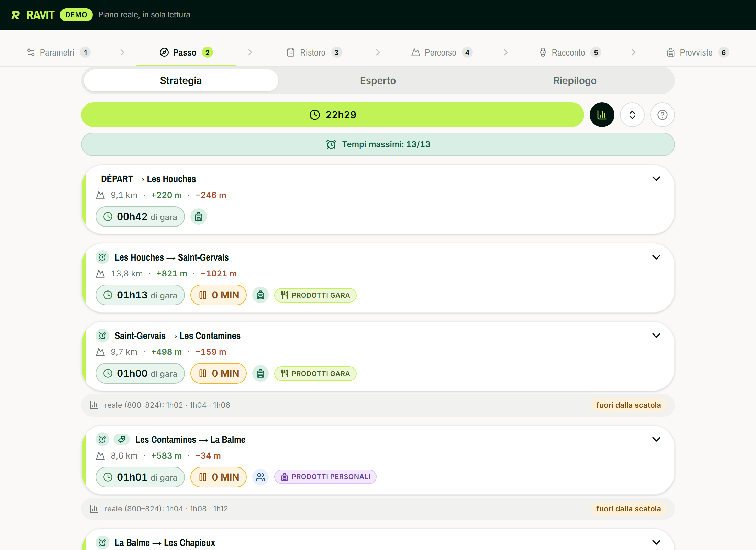This screenshot has width=756, height=550.
Task: Expand the DÉPART → Les Houches card
Action: pyautogui.click(x=656, y=179)
